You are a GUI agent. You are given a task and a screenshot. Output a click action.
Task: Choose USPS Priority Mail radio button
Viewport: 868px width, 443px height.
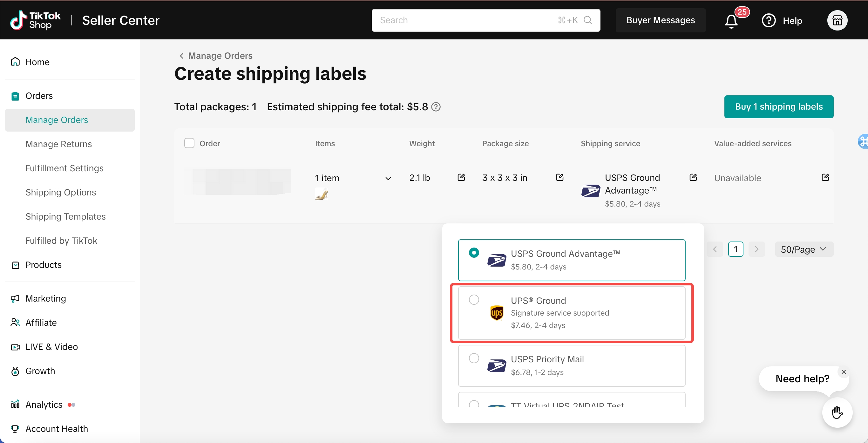[x=474, y=358]
